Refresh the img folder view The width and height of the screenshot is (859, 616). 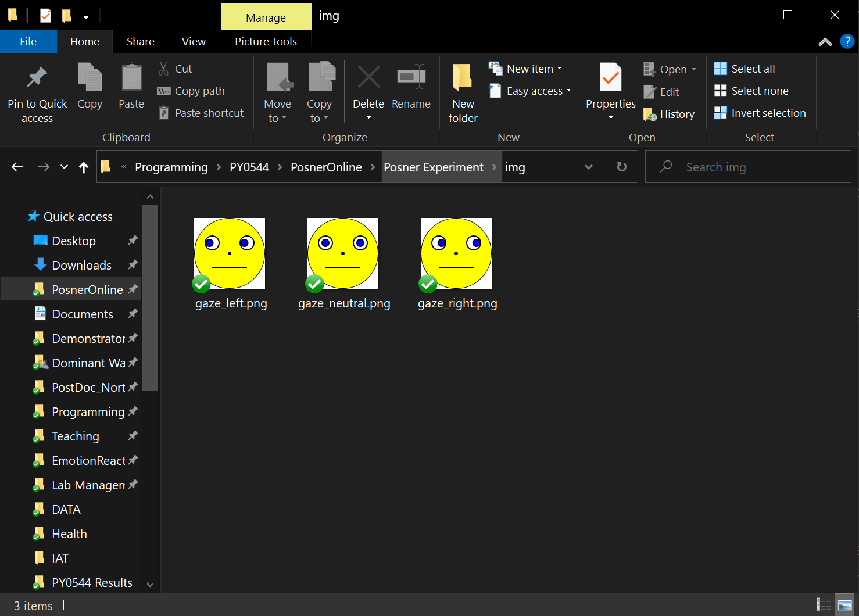pos(621,167)
